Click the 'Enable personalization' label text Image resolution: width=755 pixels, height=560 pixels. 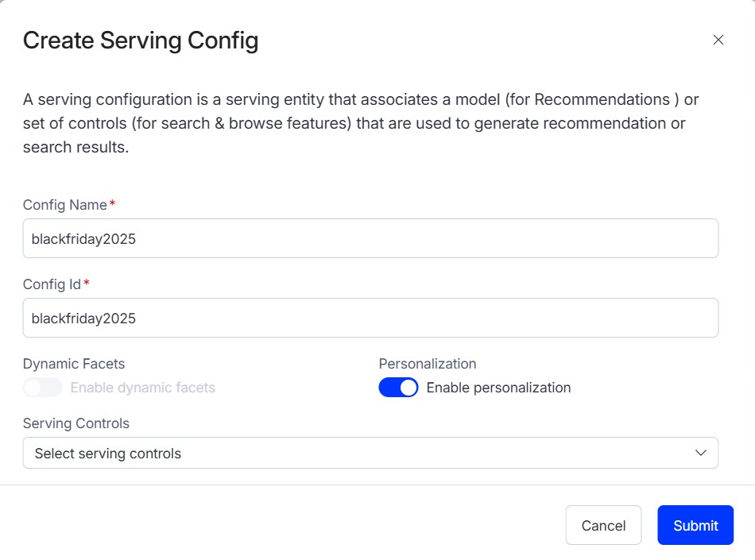pos(498,388)
